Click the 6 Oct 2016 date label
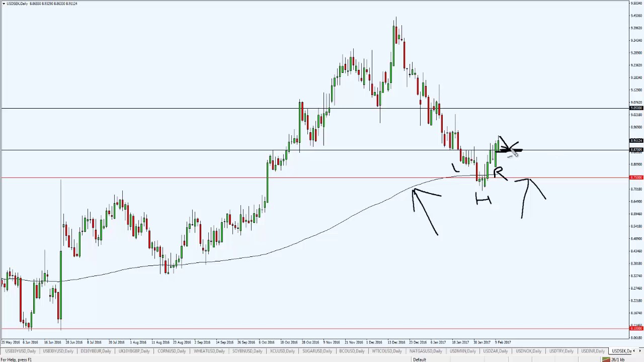 pos(267,342)
